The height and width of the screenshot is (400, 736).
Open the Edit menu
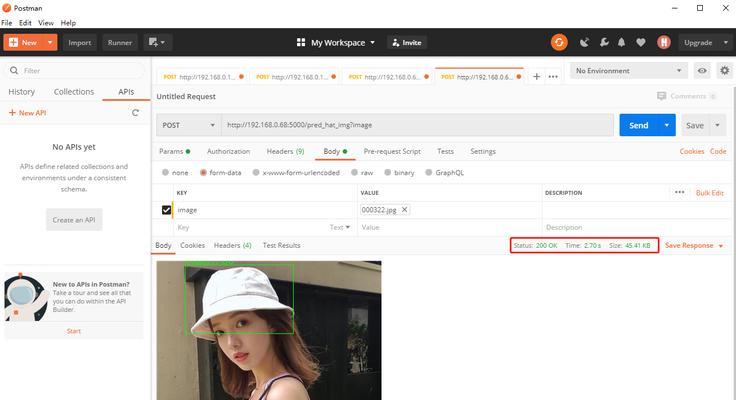(x=25, y=23)
